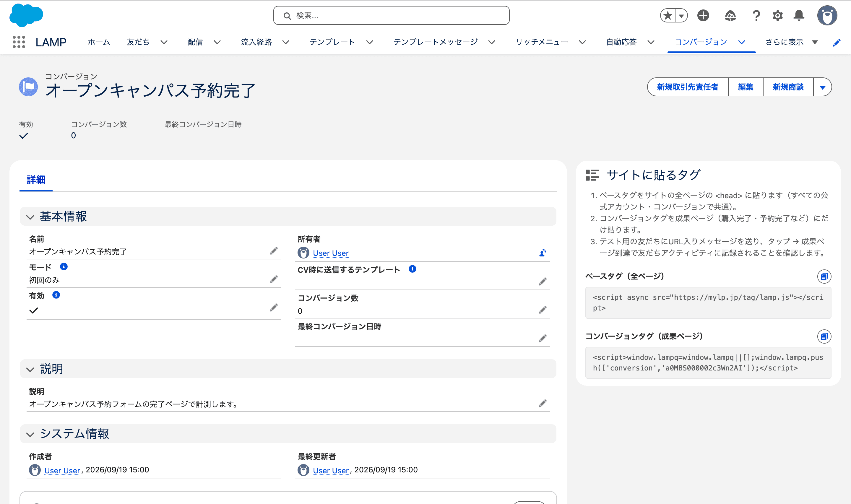
Task: Open the 流入経路 tab
Action: (x=256, y=42)
